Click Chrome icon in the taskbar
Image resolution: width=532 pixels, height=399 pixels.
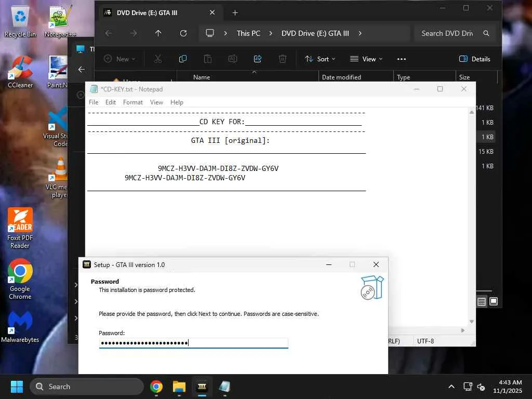[x=156, y=387]
